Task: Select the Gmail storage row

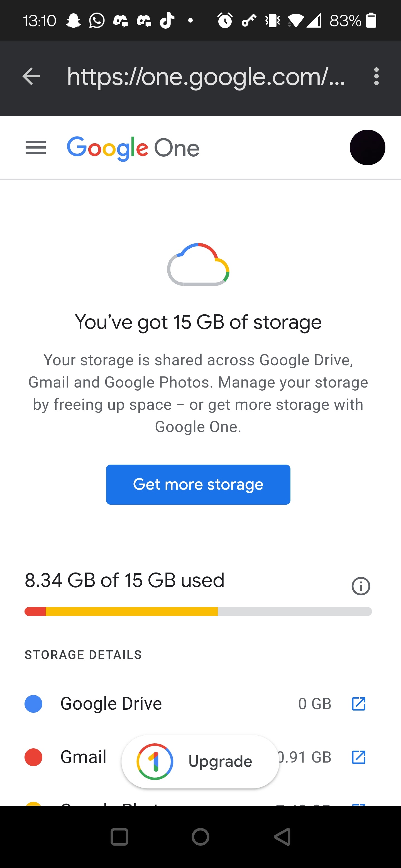Action: coord(83,757)
